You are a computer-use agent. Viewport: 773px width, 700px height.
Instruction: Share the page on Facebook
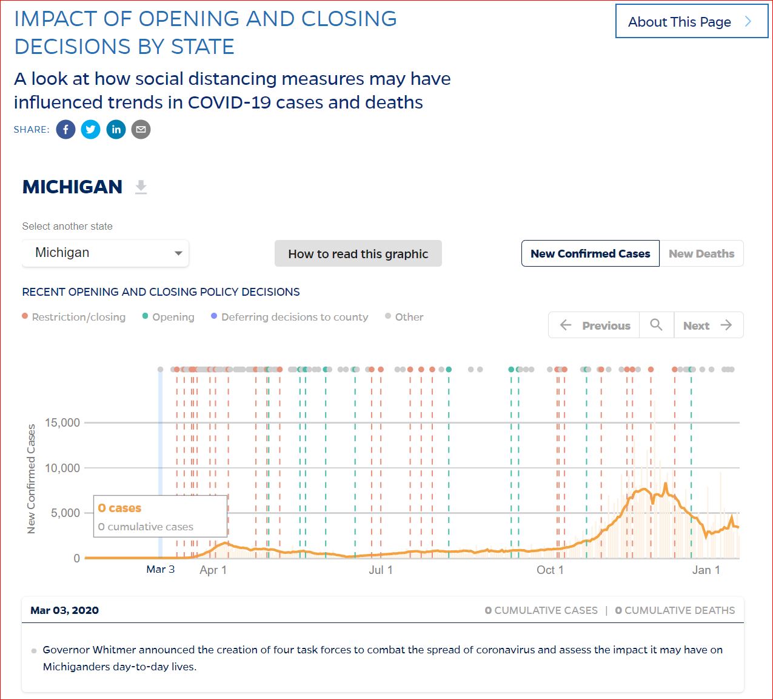coord(66,129)
